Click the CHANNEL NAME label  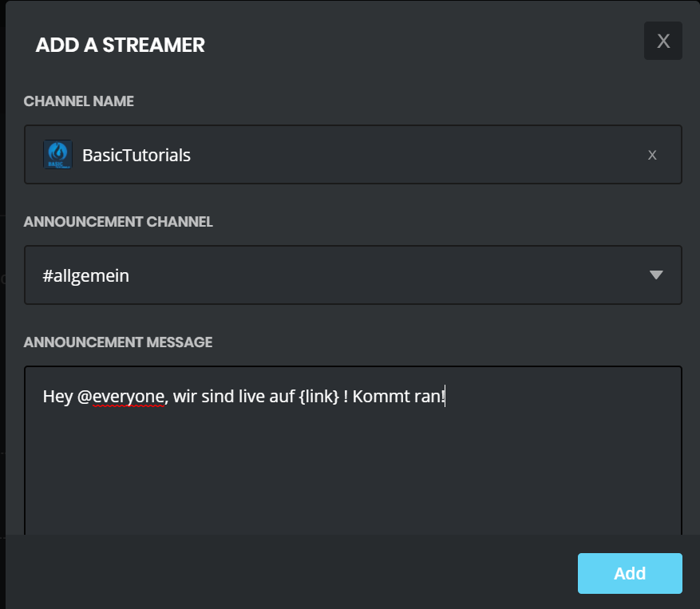pos(79,101)
